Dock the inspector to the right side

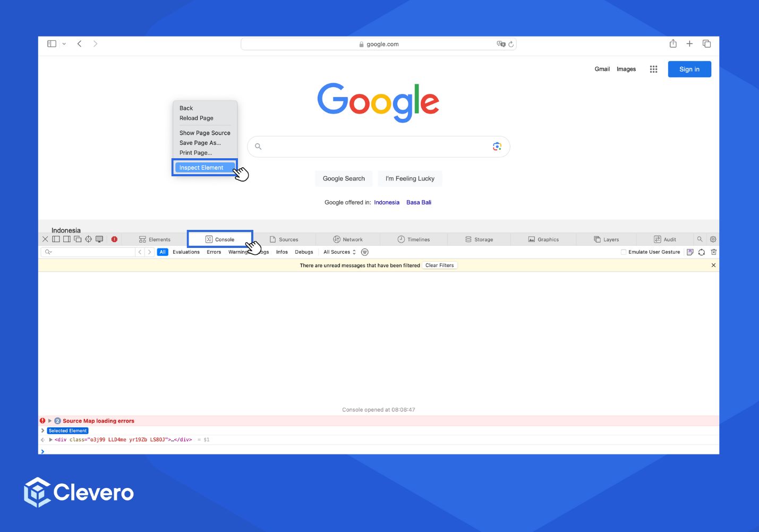point(67,239)
